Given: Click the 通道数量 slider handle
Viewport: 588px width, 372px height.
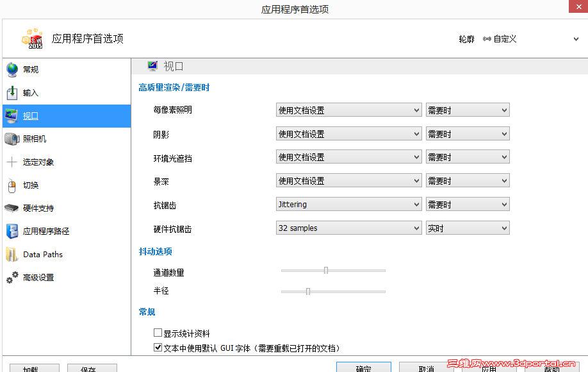Looking at the screenshot, I should [326, 270].
